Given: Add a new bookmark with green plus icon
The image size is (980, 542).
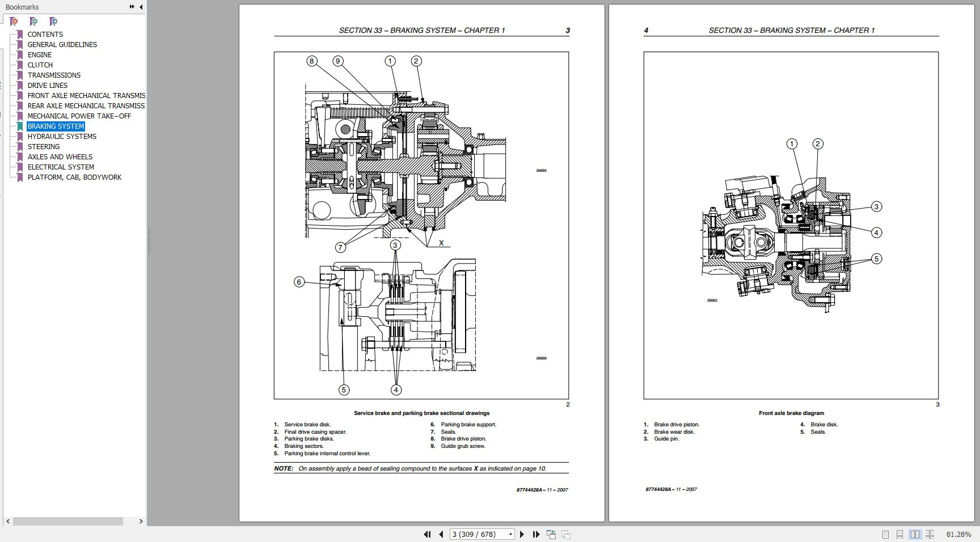Looking at the screenshot, I should [x=33, y=21].
